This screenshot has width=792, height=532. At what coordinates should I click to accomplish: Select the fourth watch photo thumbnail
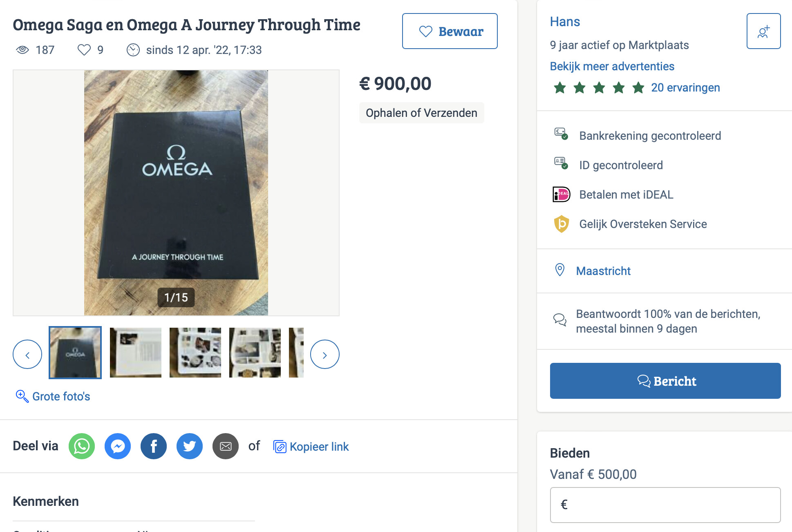click(255, 352)
